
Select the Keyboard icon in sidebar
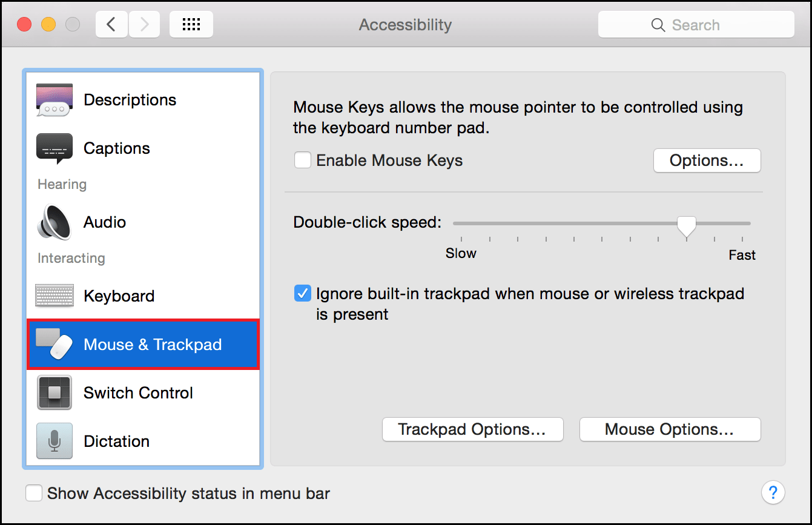[x=54, y=296]
